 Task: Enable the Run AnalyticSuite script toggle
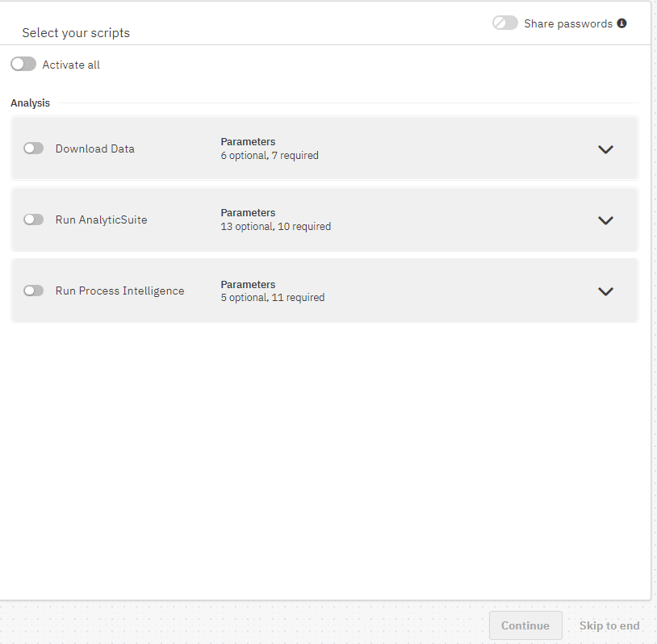click(x=33, y=220)
